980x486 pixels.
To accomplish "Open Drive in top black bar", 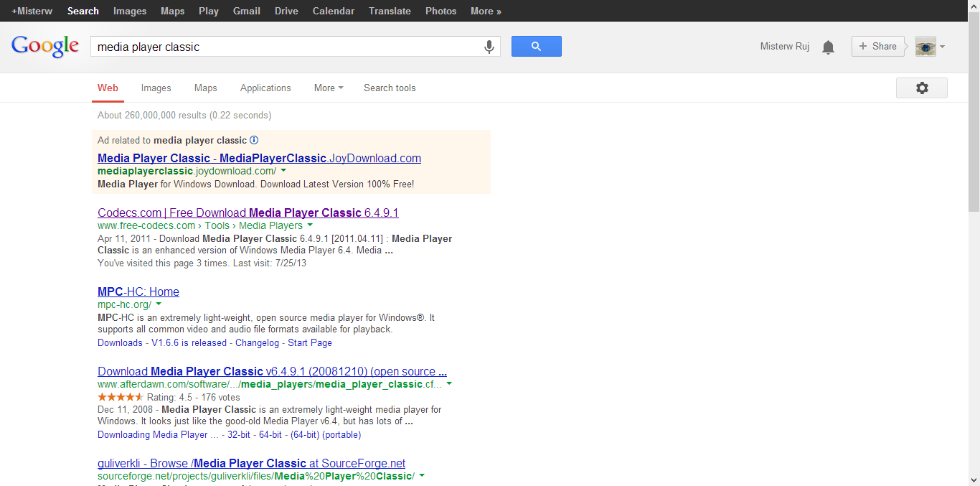I will tap(287, 11).
